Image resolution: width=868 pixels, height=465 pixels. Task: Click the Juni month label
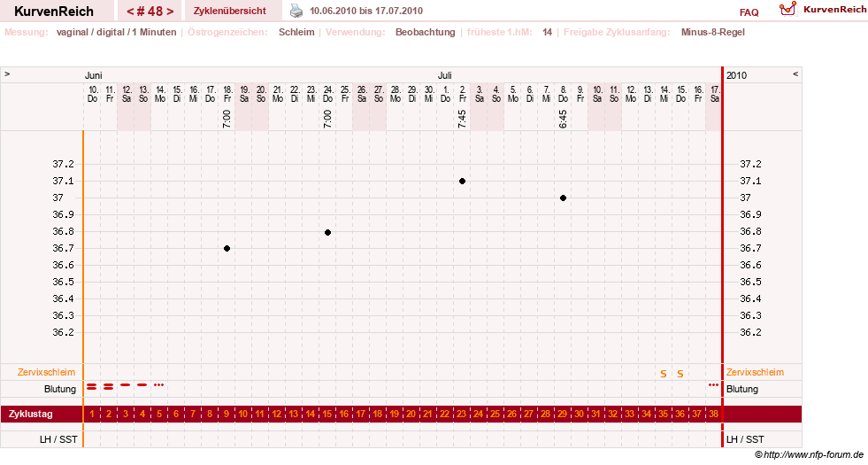(94, 75)
